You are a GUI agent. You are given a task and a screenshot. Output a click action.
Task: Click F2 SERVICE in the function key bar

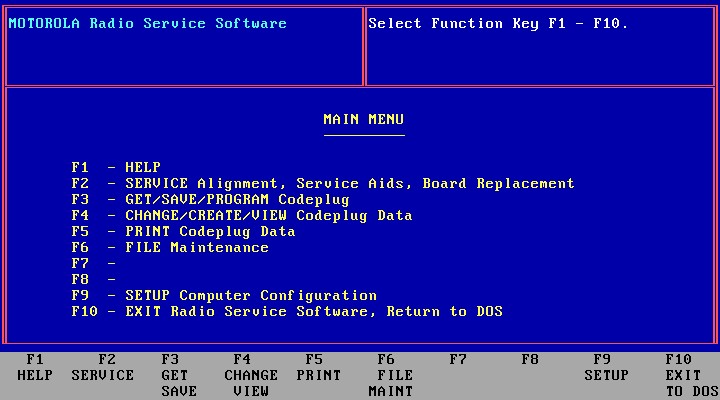coord(102,368)
